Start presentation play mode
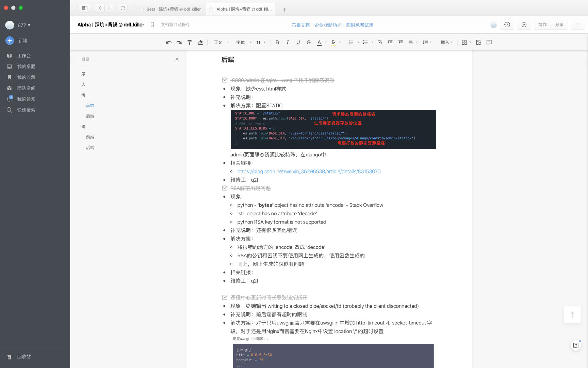The width and height of the screenshot is (588, 368). [524, 25]
